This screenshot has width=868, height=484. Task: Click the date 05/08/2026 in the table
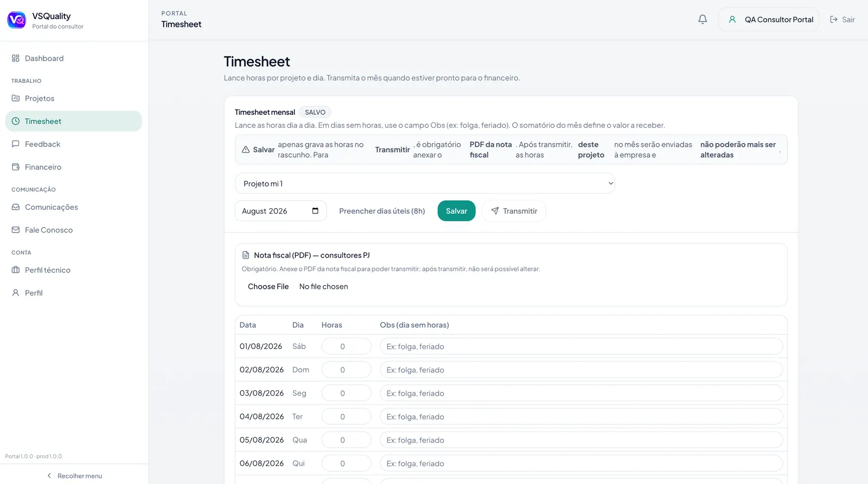tap(261, 440)
